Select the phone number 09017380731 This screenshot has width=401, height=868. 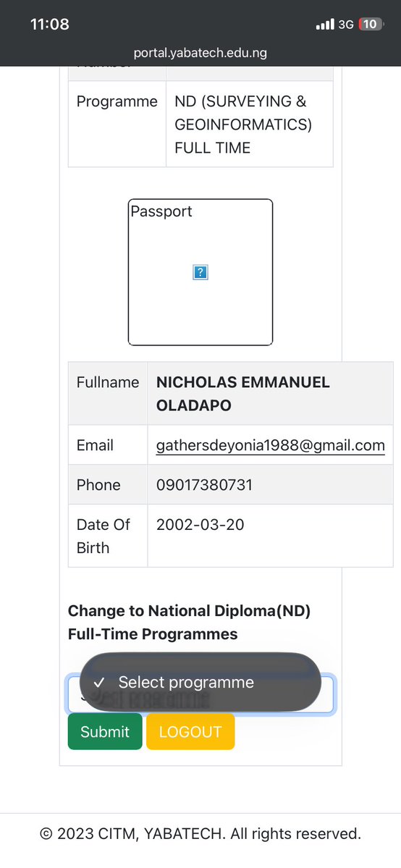click(204, 485)
